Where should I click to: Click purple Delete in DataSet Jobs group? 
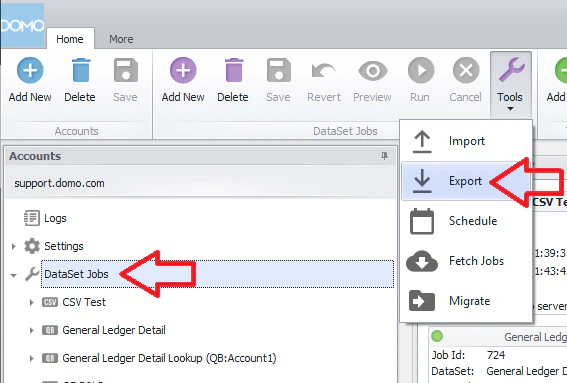(x=233, y=80)
